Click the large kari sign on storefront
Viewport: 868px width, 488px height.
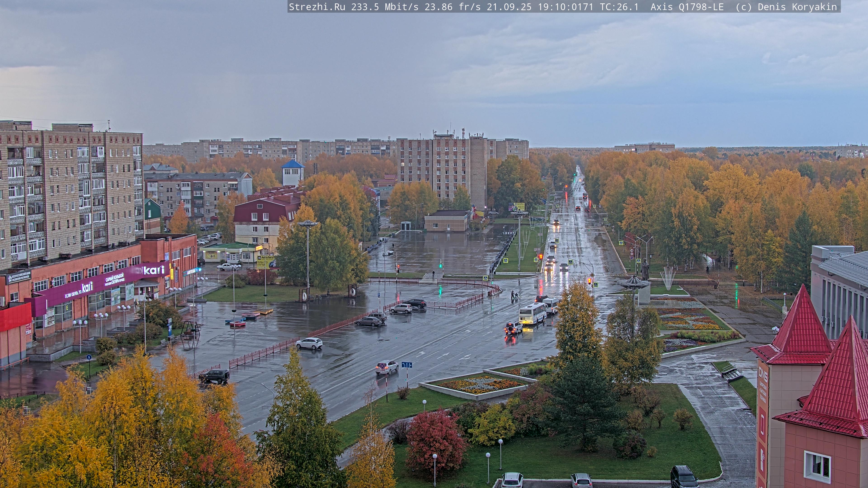pyautogui.click(x=154, y=270)
